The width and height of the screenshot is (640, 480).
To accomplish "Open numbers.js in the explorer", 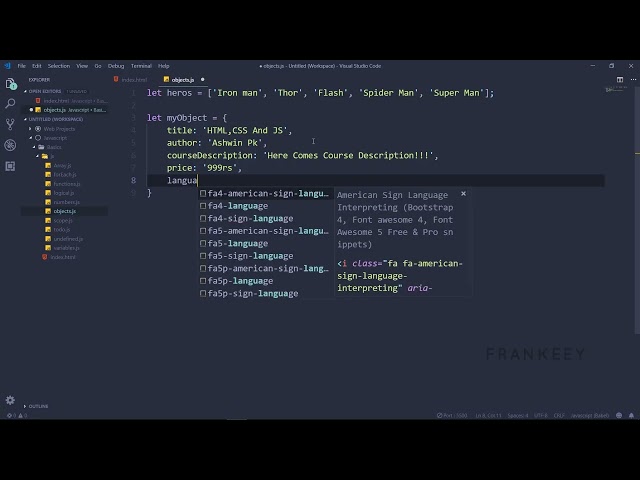I will 67,202.
